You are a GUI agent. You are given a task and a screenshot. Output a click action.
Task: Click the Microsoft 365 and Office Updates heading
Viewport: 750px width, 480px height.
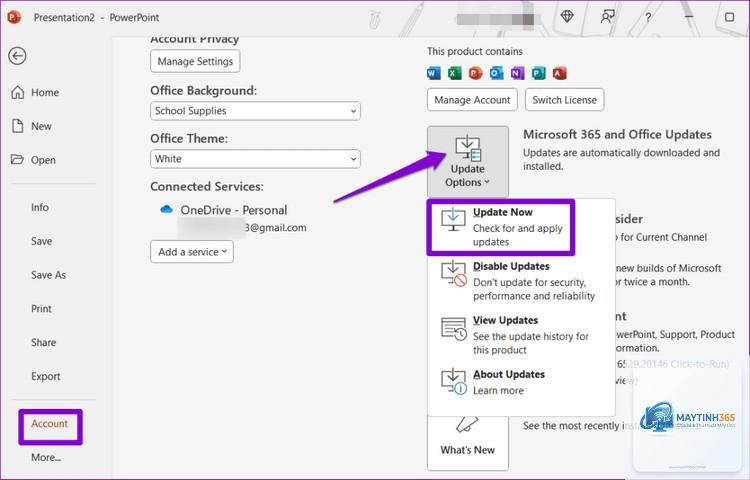click(x=617, y=134)
